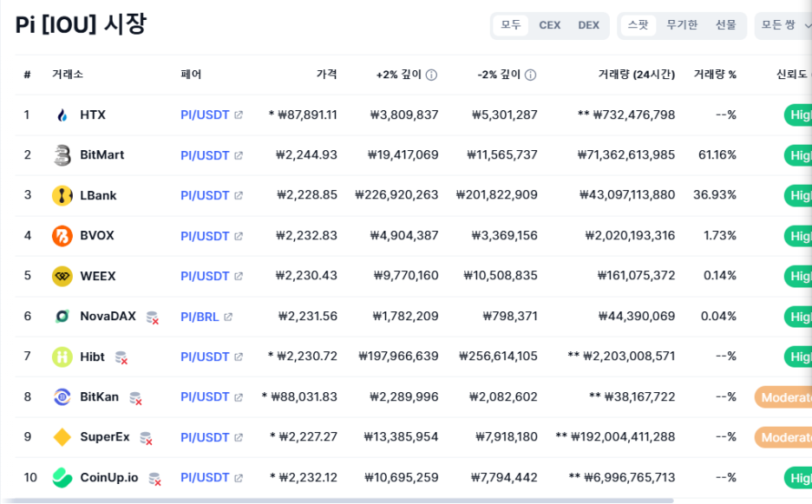Click the 36.93% volume share value
Viewport: 812px width, 504px height.
715,195
